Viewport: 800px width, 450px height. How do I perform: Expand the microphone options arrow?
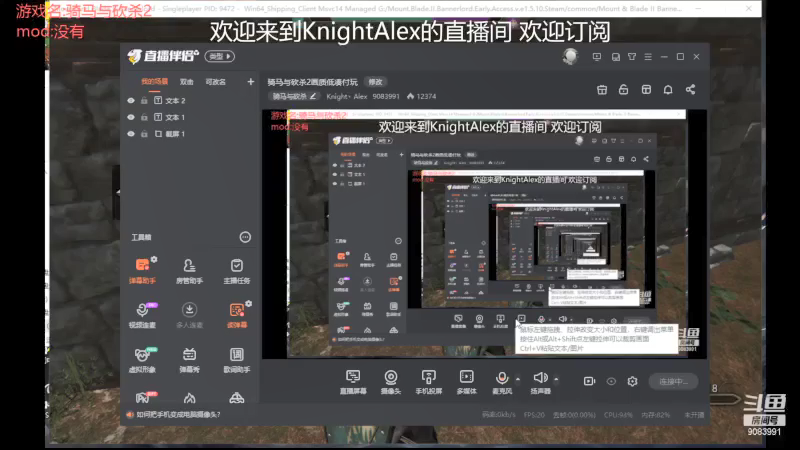click(x=518, y=379)
